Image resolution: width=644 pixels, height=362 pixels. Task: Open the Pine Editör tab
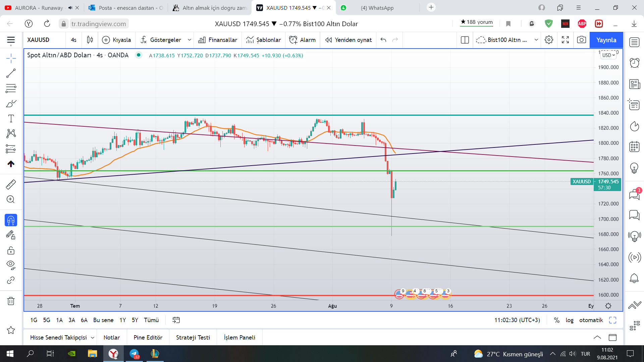[148, 338]
